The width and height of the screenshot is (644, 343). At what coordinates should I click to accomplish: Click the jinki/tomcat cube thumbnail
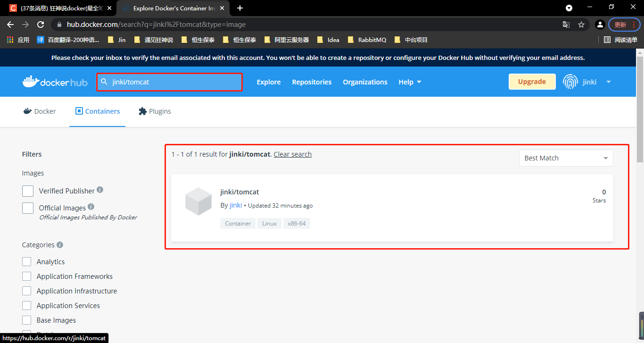click(x=198, y=201)
